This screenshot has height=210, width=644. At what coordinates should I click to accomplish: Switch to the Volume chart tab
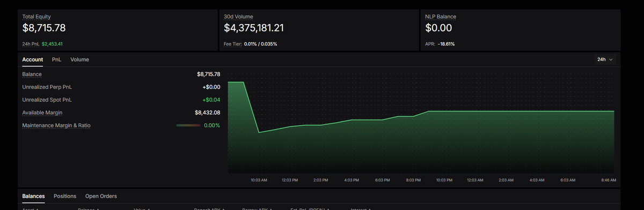[79, 59]
